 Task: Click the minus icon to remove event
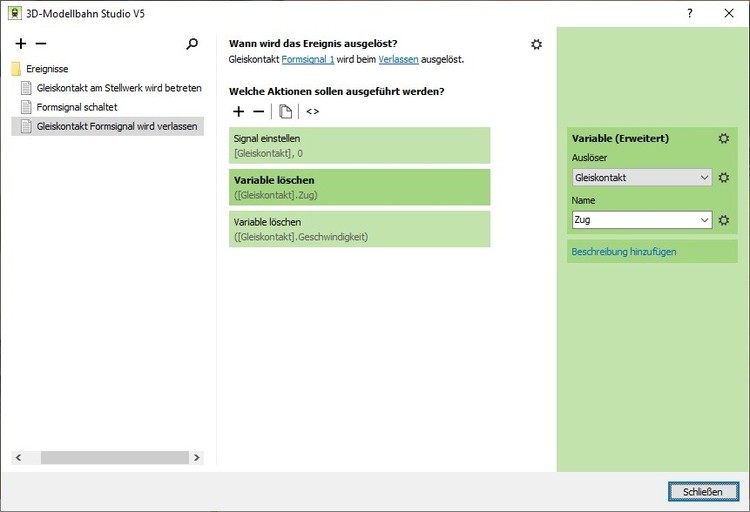[41, 44]
